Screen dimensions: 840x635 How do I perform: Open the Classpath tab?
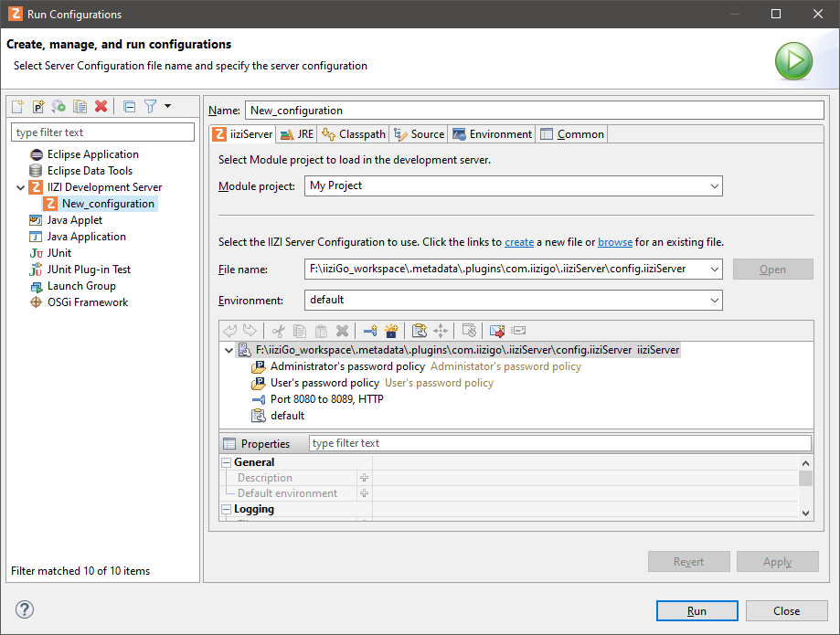[354, 134]
